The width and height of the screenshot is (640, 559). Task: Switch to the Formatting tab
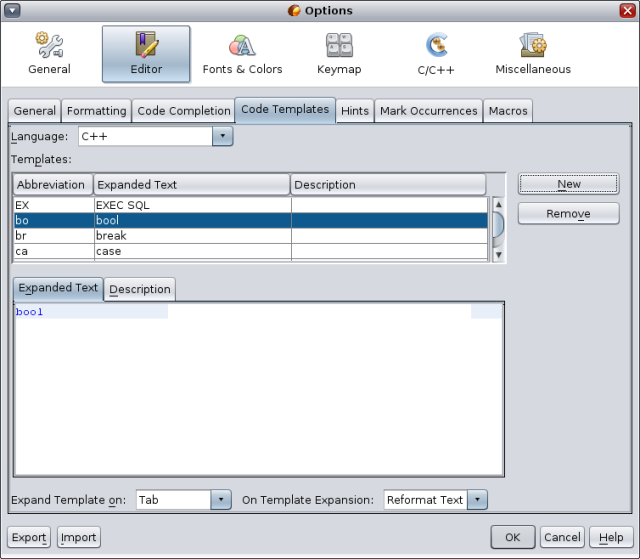[x=97, y=111]
